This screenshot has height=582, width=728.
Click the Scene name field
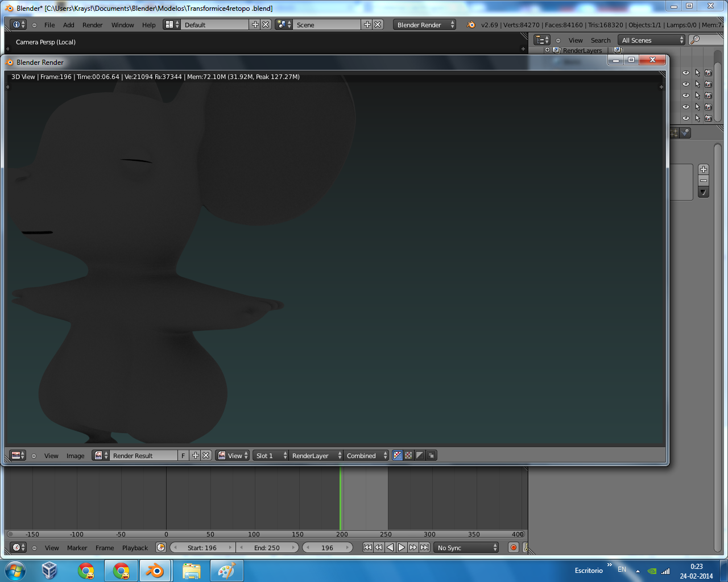(327, 24)
